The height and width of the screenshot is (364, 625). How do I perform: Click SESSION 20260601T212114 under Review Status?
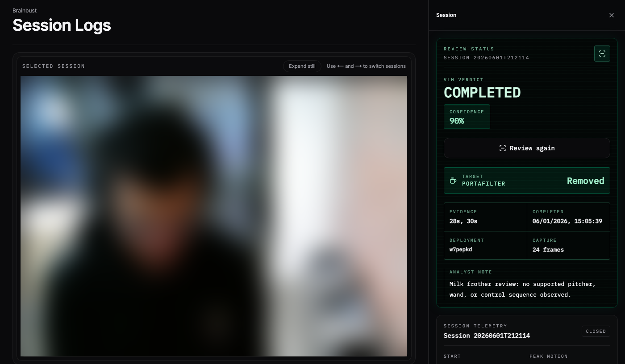pos(487,58)
